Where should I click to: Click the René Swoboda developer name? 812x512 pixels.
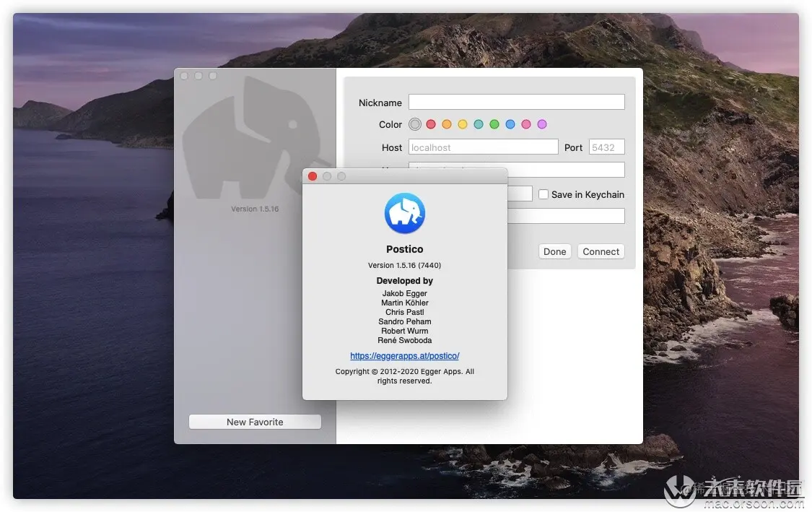404,340
